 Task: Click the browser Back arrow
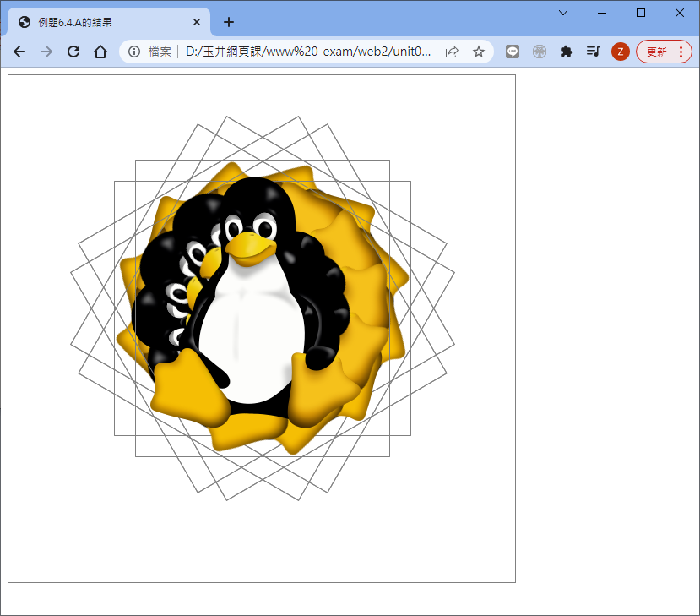pyautogui.click(x=19, y=52)
